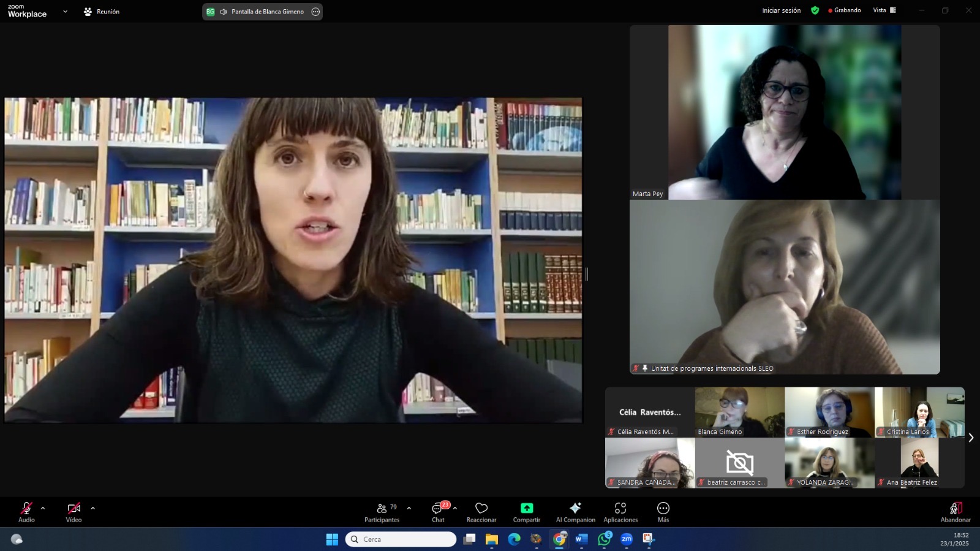Open the Chat panel

(x=438, y=511)
